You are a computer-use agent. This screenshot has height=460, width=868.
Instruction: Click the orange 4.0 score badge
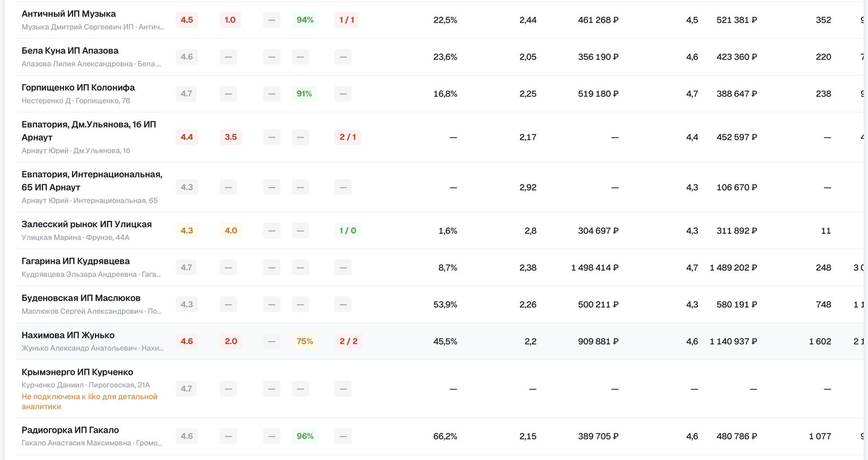(x=231, y=231)
